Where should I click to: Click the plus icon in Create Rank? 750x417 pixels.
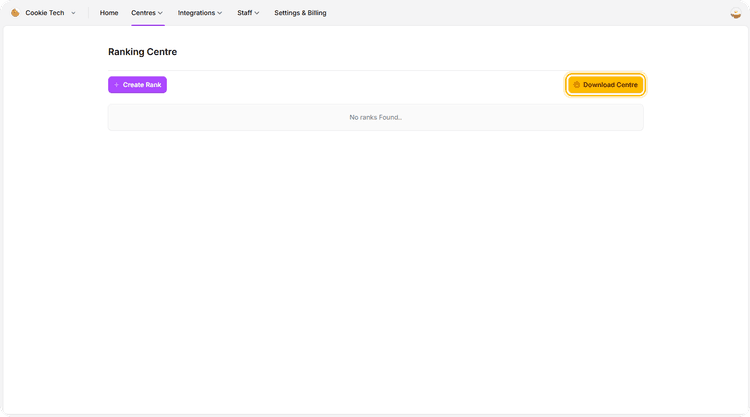pyautogui.click(x=116, y=85)
